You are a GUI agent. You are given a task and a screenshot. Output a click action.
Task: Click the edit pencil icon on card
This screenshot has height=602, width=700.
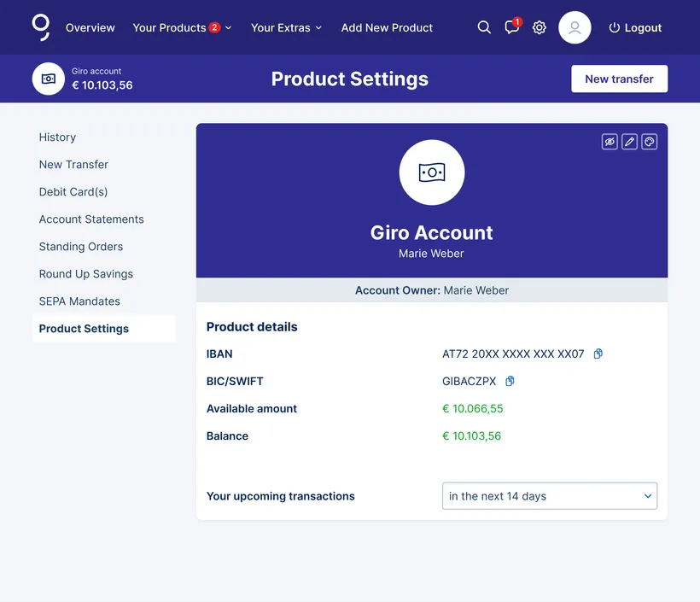coord(629,142)
